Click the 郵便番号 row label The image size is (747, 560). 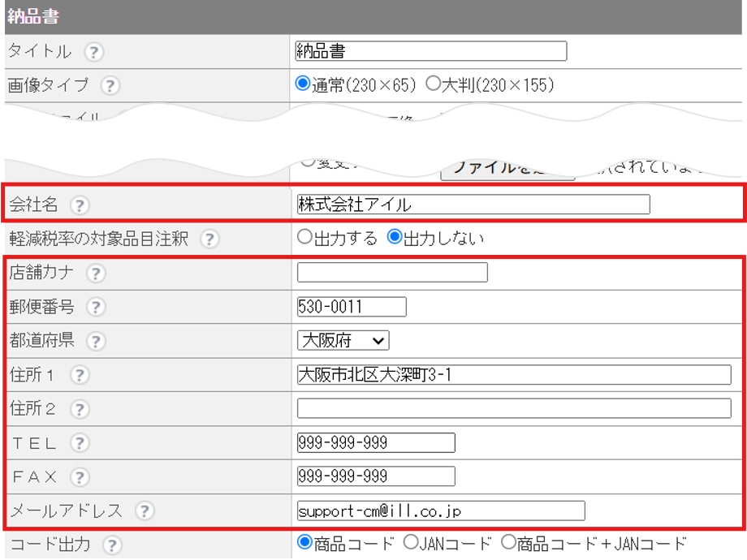41,307
